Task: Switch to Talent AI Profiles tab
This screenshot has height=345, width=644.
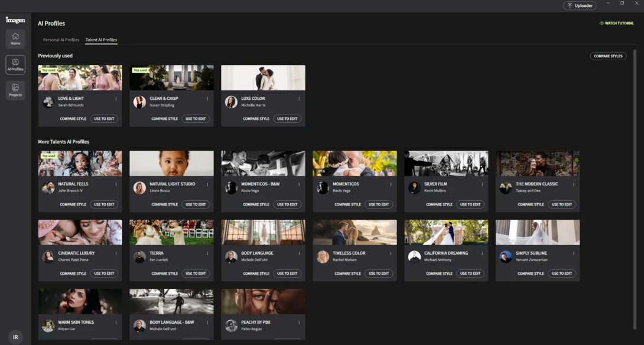Action: pos(102,40)
